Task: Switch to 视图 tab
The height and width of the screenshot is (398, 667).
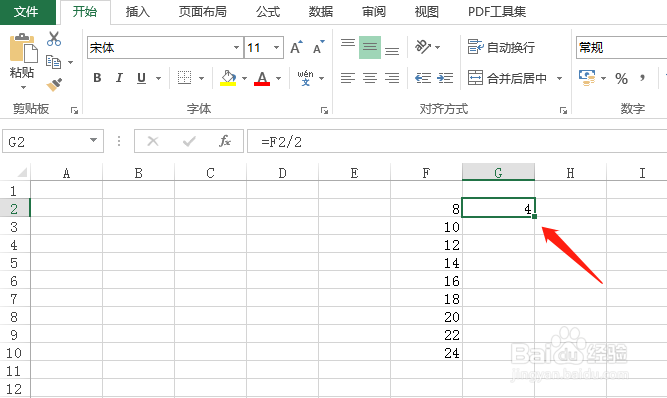Action: pyautogui.click(x=427, y=12)
